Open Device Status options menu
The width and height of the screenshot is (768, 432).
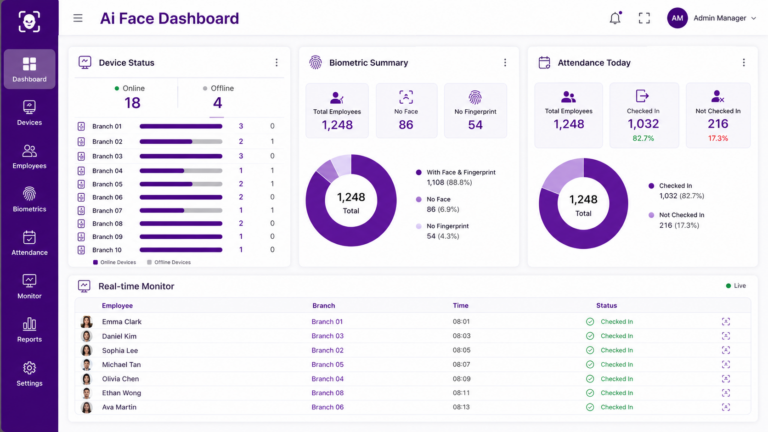tap(276, 63)
